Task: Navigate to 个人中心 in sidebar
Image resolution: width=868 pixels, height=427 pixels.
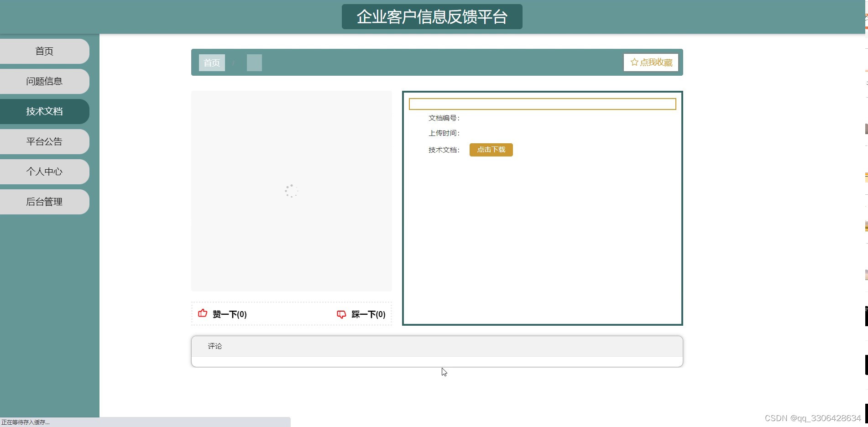Action: coord(44,172)
